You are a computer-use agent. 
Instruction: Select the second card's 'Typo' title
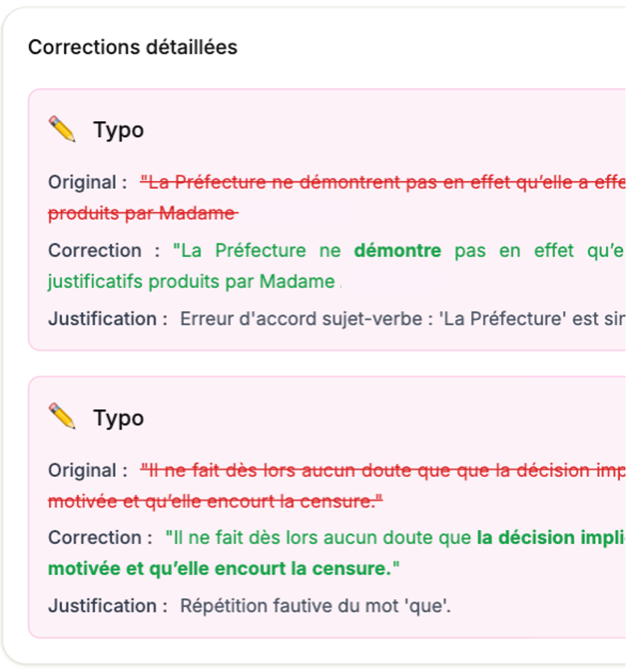pyautogui.click(x=118, y=418)
